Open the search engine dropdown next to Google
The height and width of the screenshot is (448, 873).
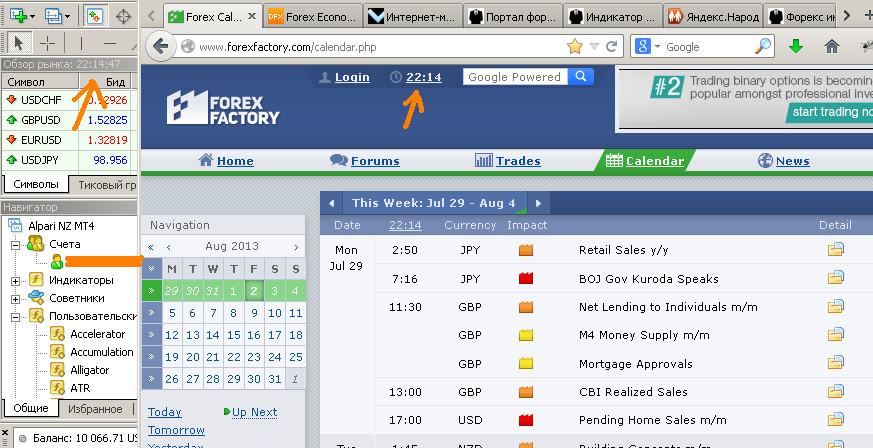tap(658, 47)
